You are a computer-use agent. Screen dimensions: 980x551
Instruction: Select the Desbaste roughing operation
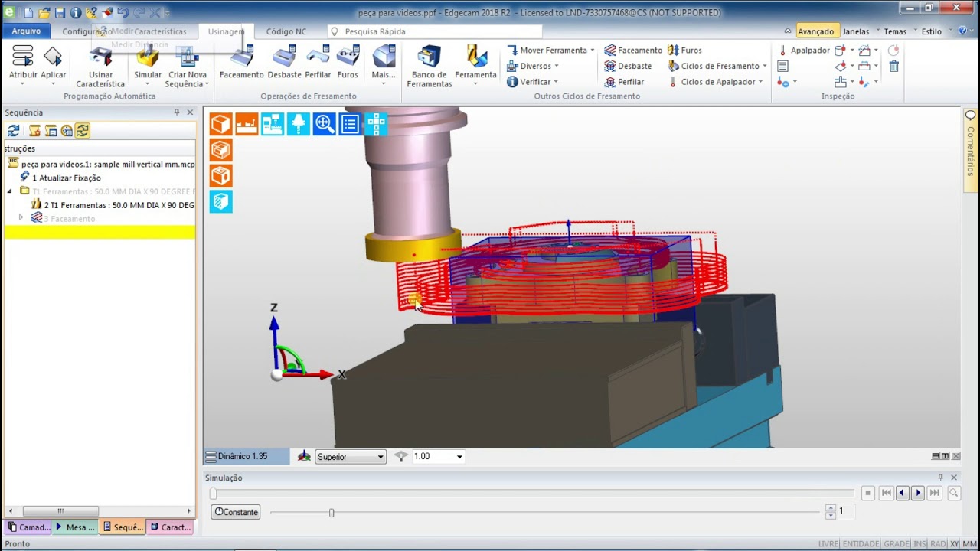pos(284,62)
